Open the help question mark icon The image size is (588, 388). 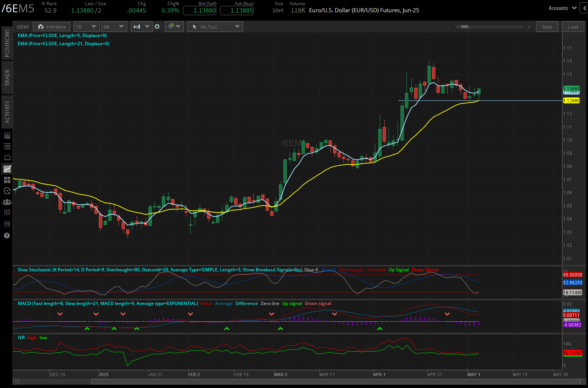[x=7, y=236]
